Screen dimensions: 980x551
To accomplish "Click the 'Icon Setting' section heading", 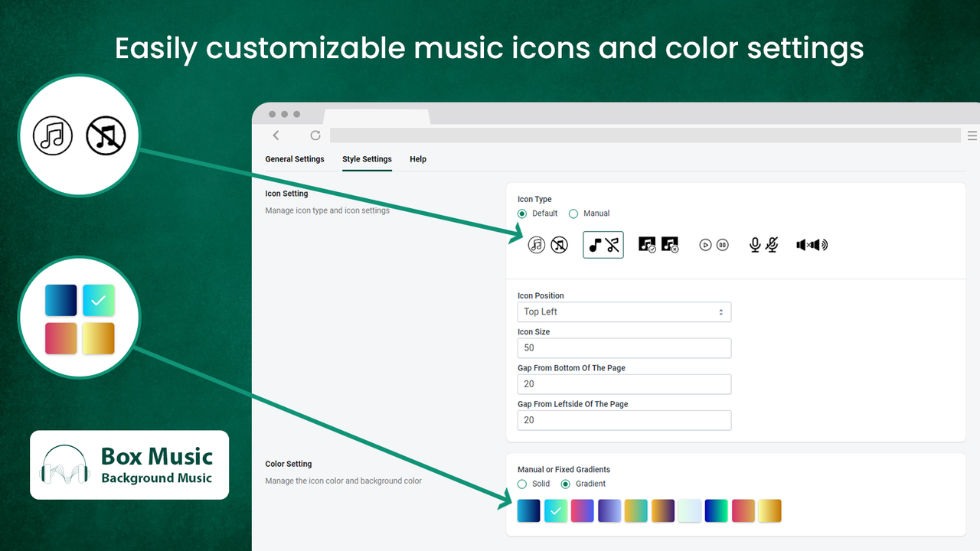I will (x=286, y=194).
